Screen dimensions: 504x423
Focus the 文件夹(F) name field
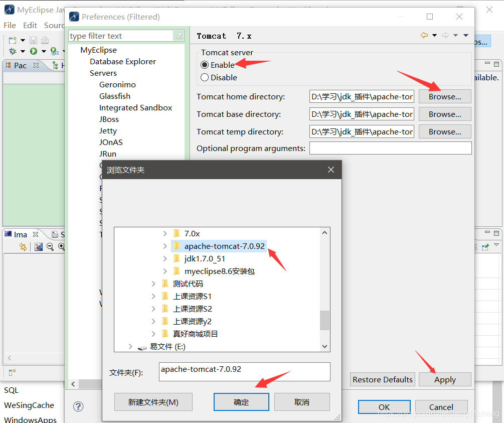coord(244,372)
